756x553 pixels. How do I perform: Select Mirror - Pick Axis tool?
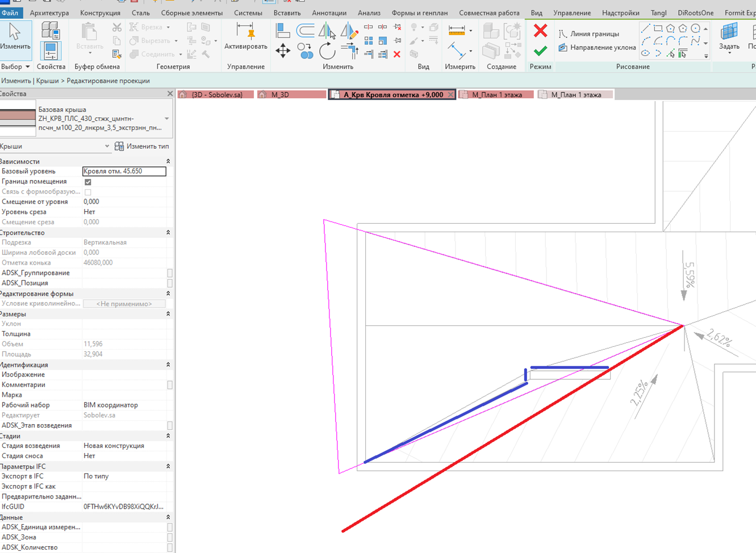coord(327,30)
